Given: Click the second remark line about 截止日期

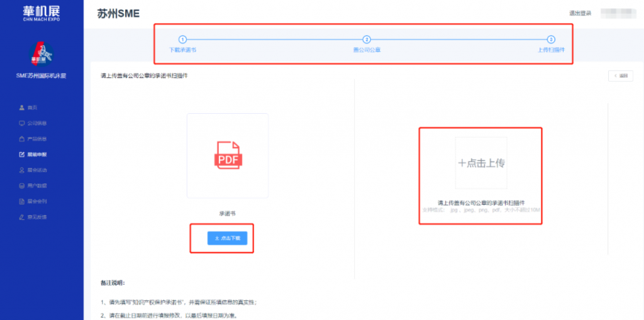Looking at the screenshot, I should coord(169,316).
